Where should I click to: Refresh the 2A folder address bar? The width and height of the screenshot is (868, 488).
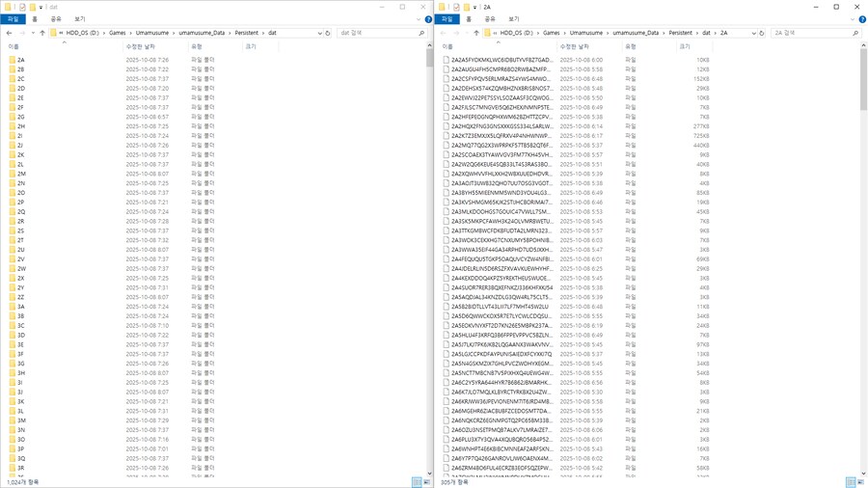tap(762, 33)
